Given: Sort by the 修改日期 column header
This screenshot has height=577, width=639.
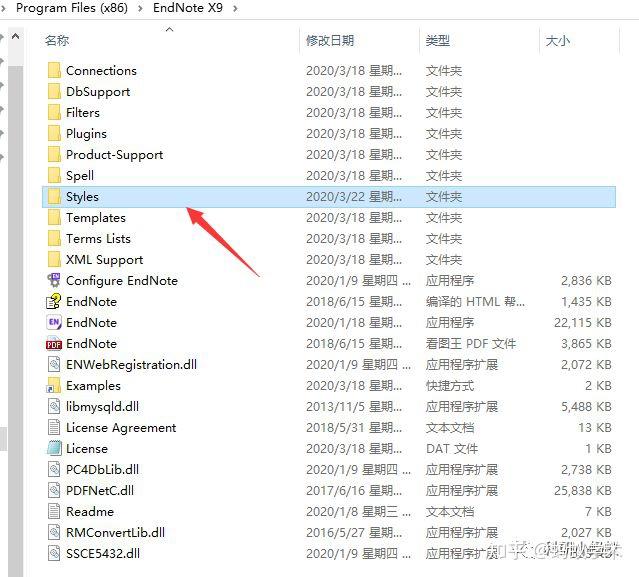Looking at the screenshot, I should 330,40.
